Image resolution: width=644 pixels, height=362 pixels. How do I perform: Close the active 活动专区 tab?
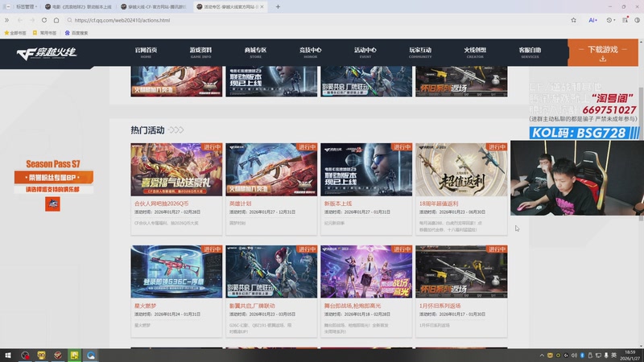click(x=262, y=6)
